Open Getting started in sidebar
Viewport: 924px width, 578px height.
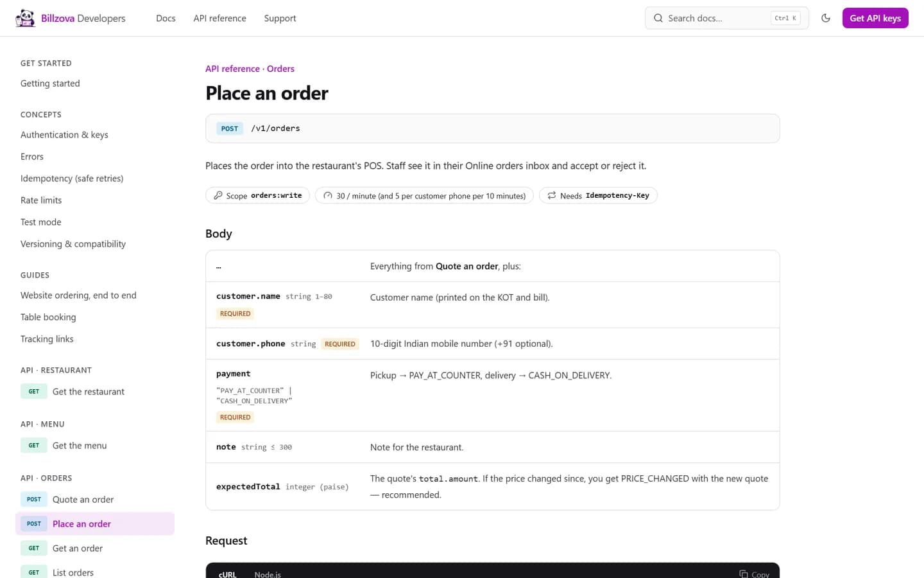tap(50, 83)
